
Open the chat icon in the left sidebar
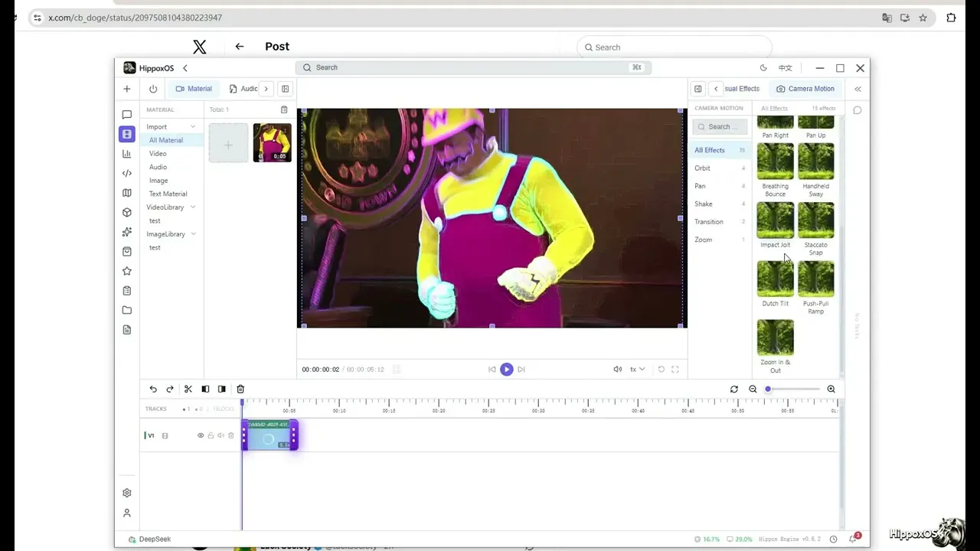click(x=127, y=115)
